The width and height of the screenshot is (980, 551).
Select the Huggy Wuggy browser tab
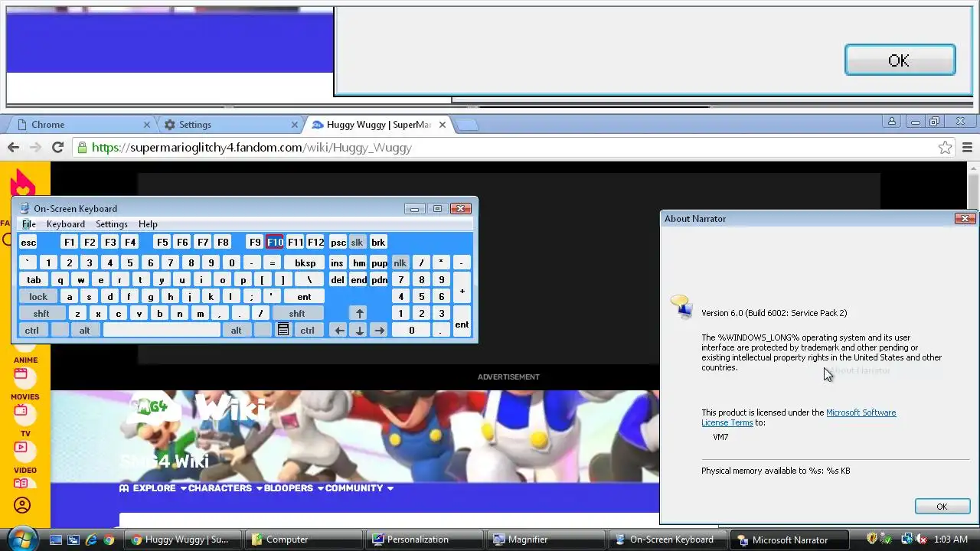click(x=377, y=125)
